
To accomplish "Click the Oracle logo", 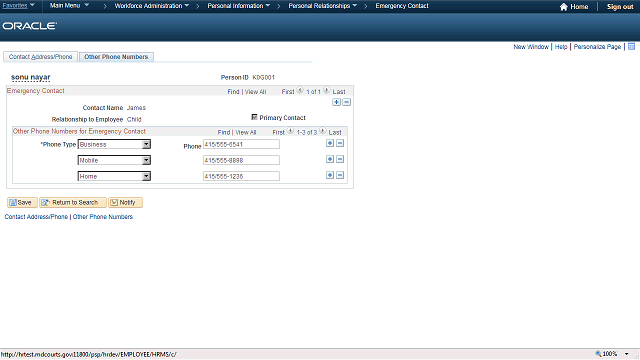I will click(x=30, y=26).
